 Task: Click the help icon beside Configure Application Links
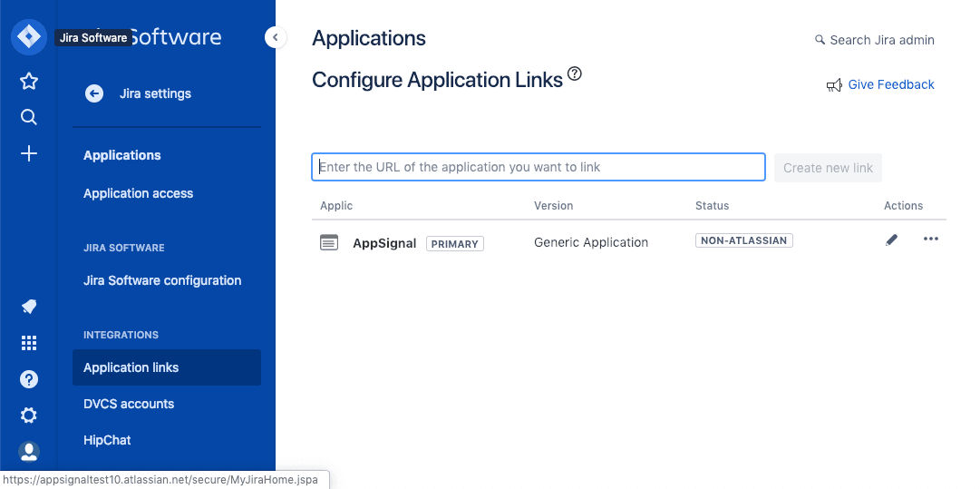coord(575,74)
